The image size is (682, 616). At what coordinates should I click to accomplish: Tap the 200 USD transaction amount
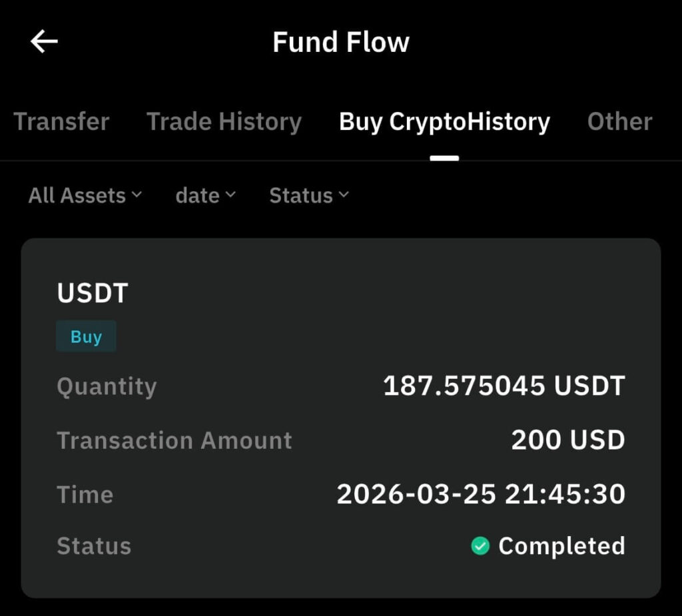coord(567,440)
